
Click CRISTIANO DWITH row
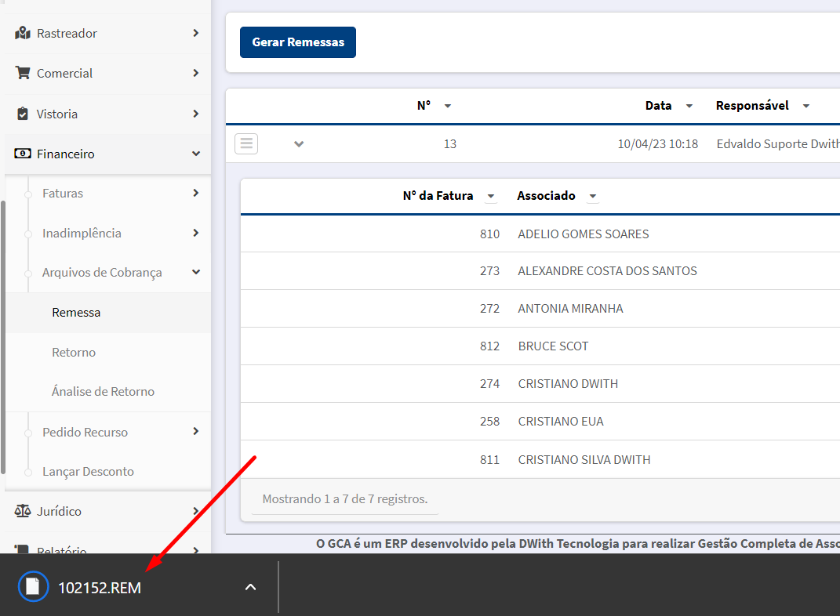pos(540,384)
